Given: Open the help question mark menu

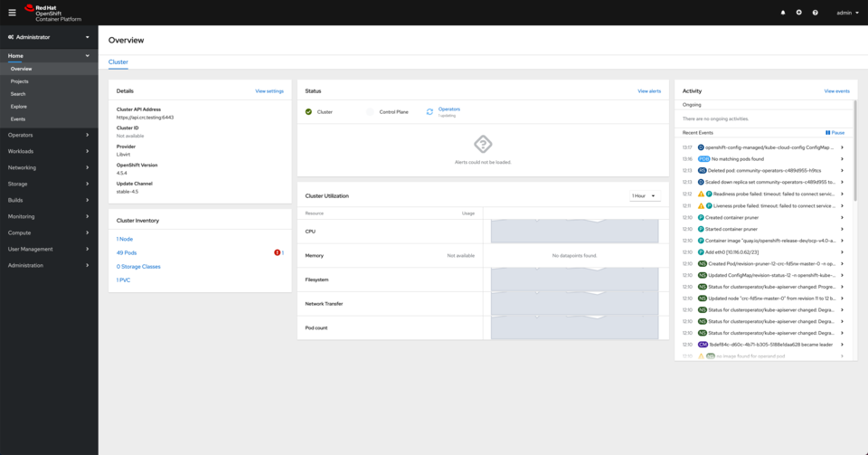Looking at the screenshot, I should click(815, 12).
